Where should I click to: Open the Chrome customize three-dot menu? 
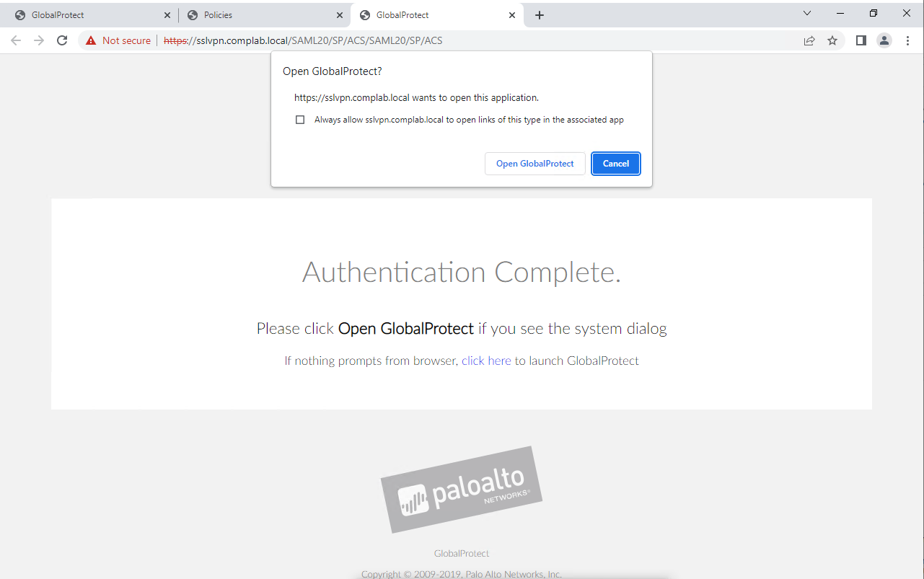point(907,40)
